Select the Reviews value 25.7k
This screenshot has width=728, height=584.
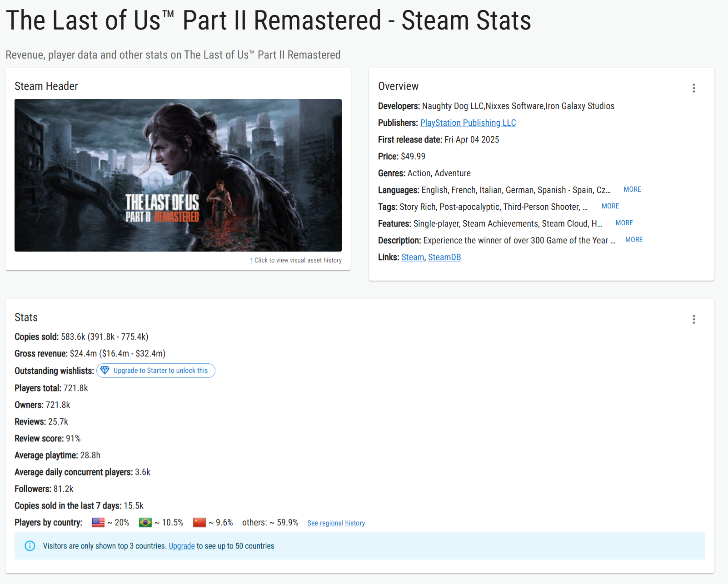(x=58, y=421)
